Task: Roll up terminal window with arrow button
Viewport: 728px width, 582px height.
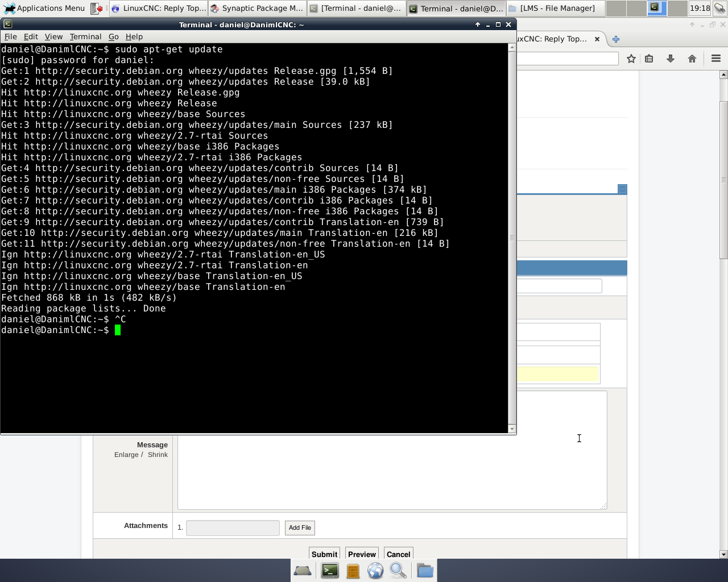Action: [x=478, y=24]
